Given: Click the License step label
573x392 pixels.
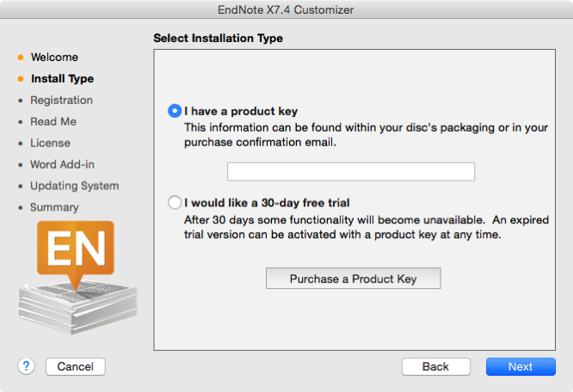Looking at the screenshot, I should coord(50,143).
